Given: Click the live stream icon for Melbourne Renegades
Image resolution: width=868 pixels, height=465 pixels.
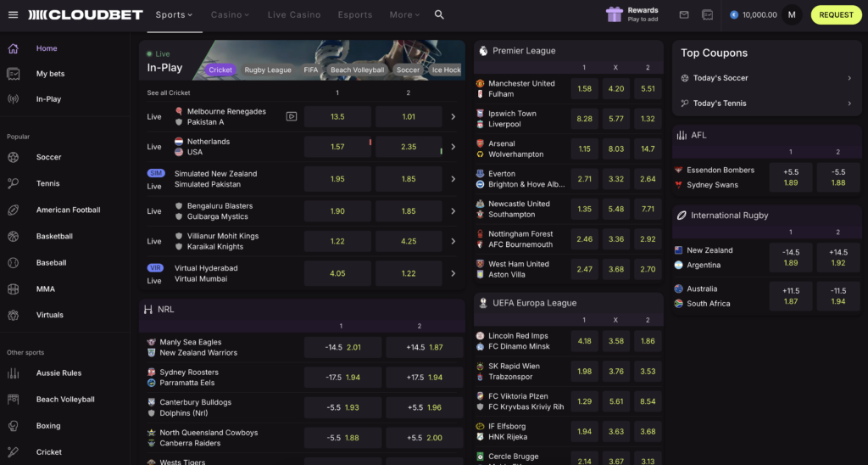Looking at the screenshot, I should pos(292,116).
